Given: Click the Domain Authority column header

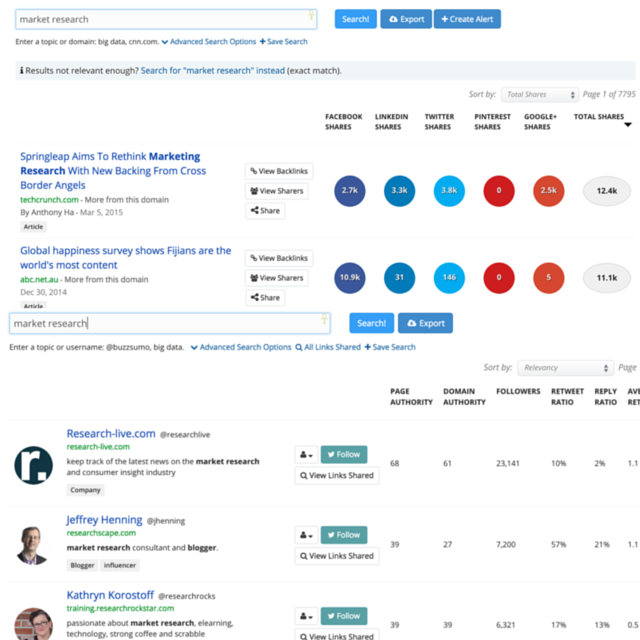Looking at the screenshot, I should pos(464,397).
